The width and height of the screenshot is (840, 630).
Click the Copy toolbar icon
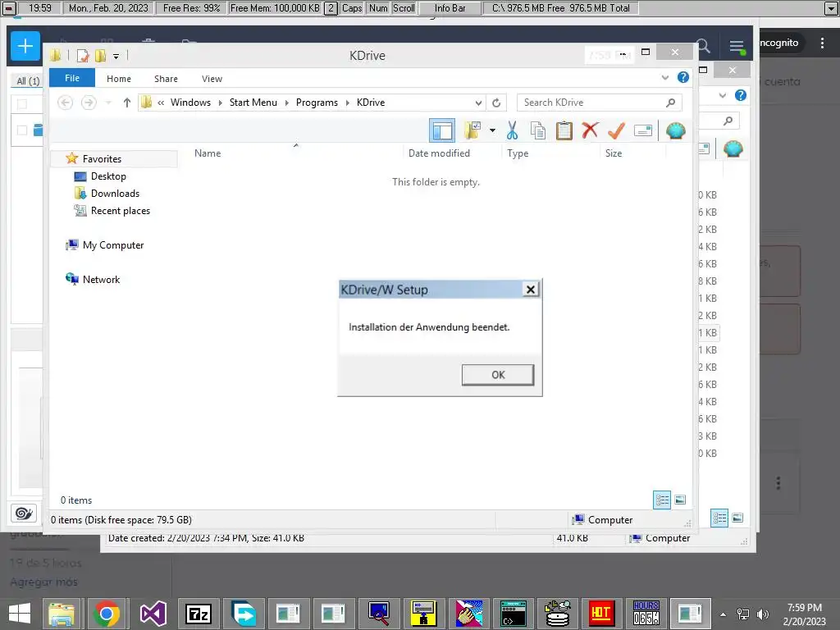(538, 130)
